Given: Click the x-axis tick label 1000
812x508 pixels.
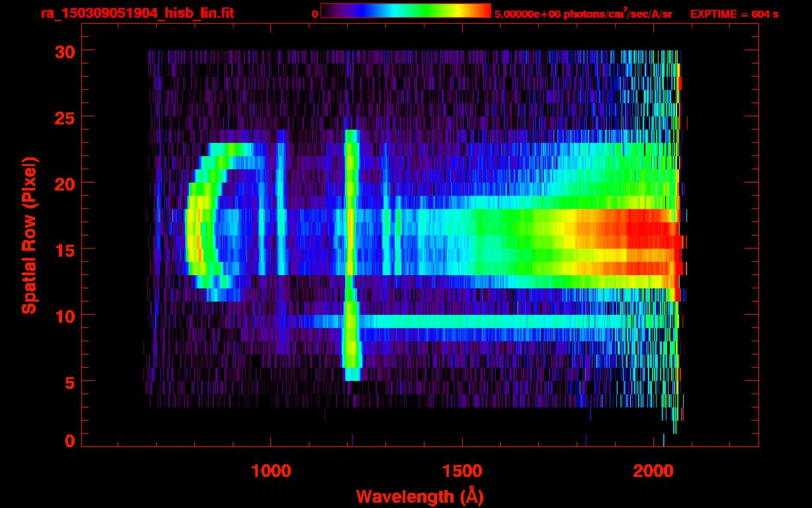Looking at the screenshot, I should (x=270, y=471).
